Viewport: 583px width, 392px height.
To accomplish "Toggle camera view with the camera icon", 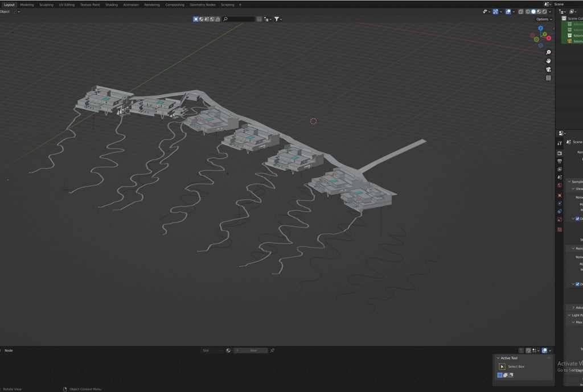I will tap(548, 69).
